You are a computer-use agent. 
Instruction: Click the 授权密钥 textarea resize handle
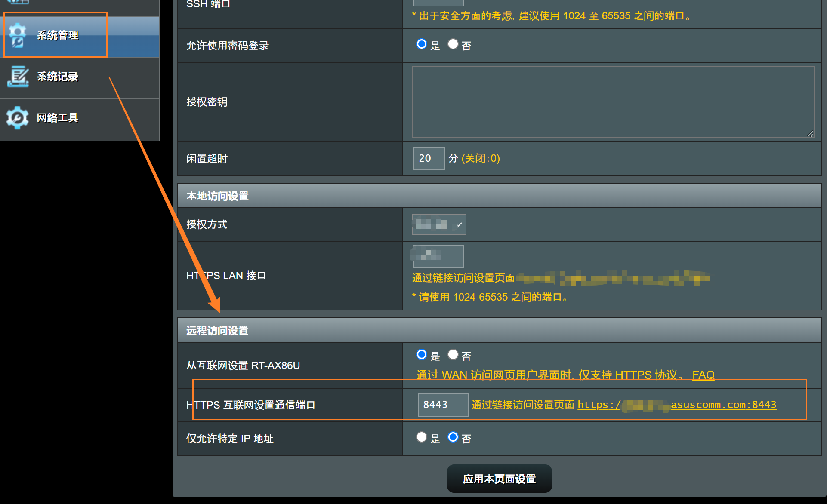[810, 134]
